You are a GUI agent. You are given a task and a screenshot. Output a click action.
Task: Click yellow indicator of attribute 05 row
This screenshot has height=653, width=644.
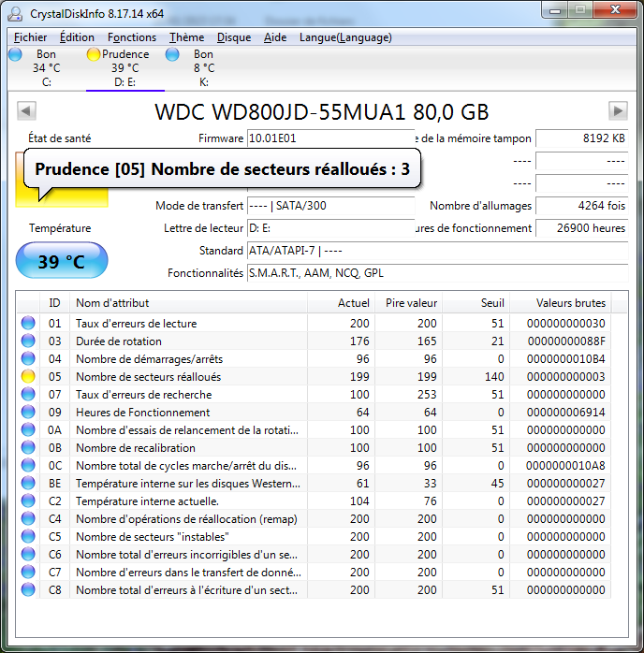[28, 377]
